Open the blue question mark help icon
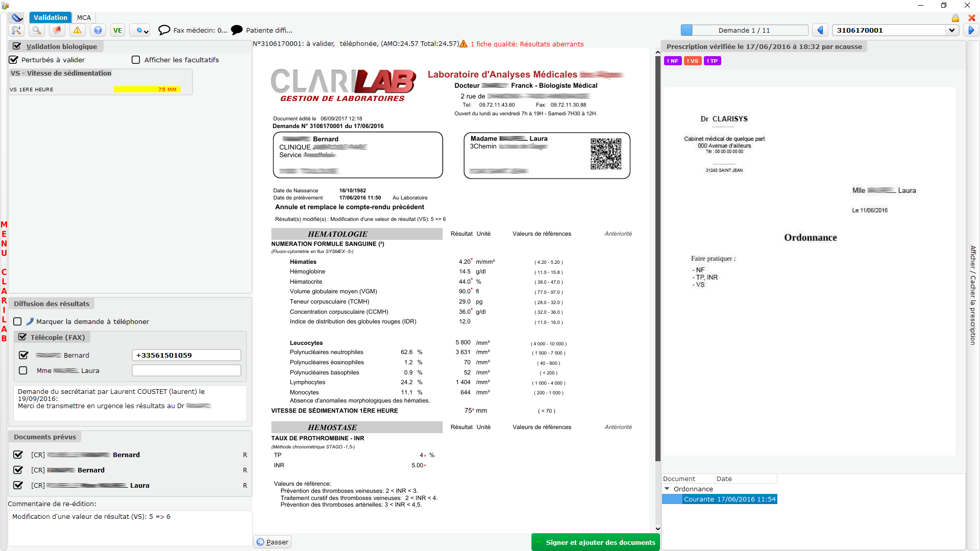 (x=98, y=30)
